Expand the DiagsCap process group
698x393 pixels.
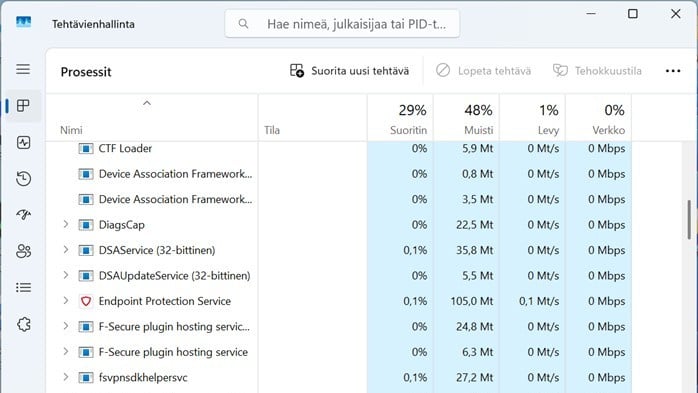(x=65, y=224)
